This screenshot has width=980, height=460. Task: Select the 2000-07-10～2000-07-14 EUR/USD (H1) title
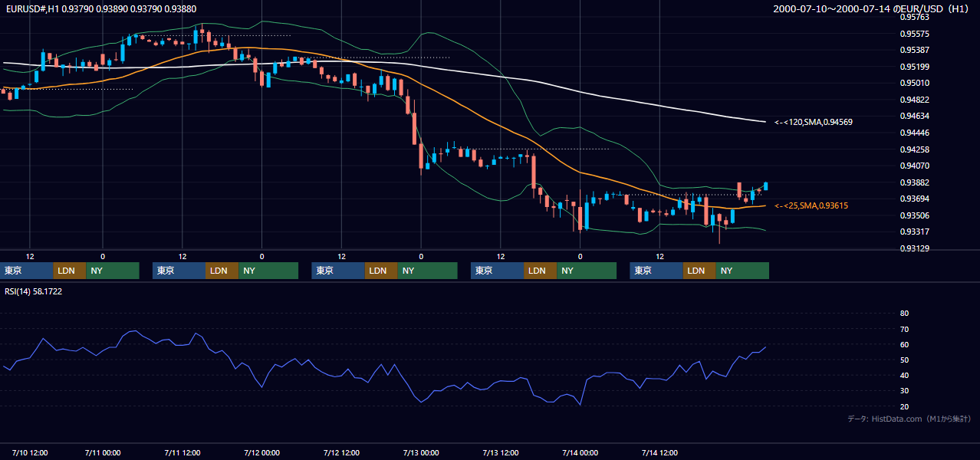pyautogui.click(x=872, y=8)
